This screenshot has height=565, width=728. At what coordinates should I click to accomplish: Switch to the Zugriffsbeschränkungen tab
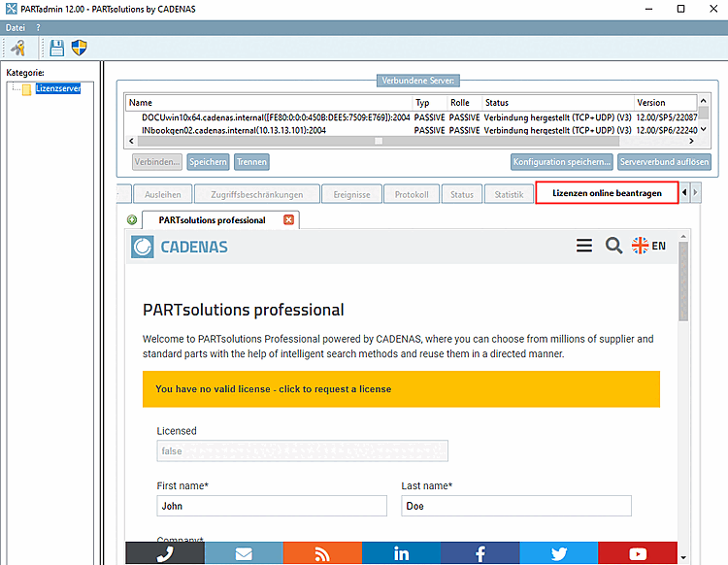click(x=257, y=194)
